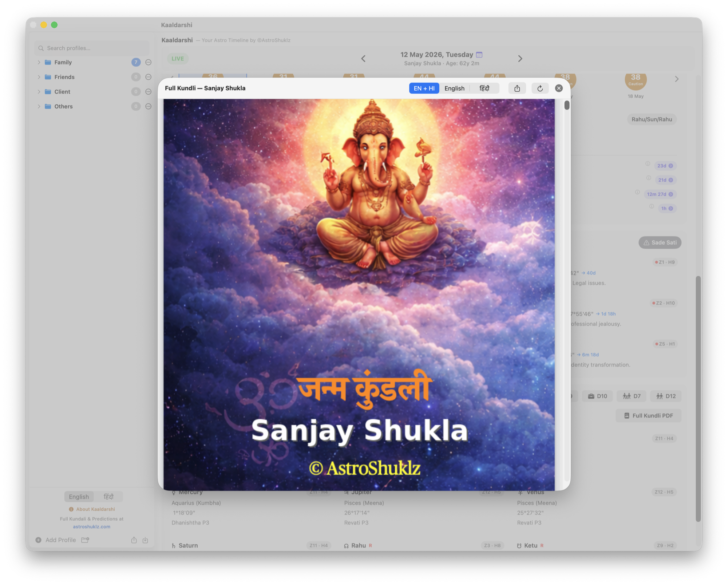The width and height of the screenshot is (728, 585).
Task: Reload the Full Kundli preview
Action: tap(540, 88)
